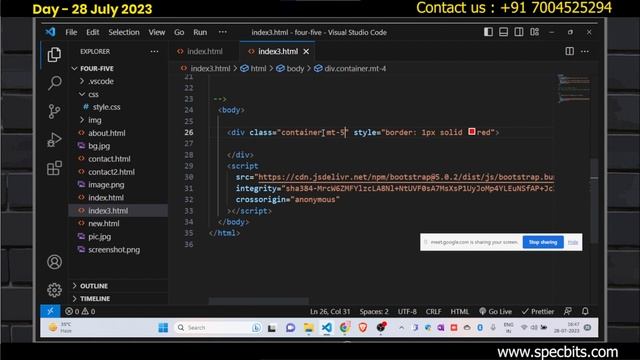Open new.html in the explorer
This screenshot has width=640, height=360.
tap(104, 223)
